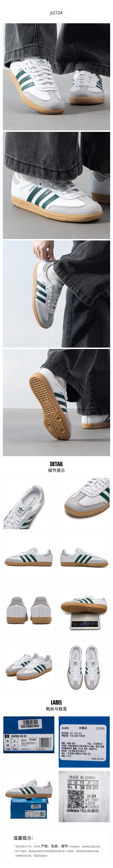
Task: Open the 合格证 certificate tag photo
Action: (x=84, y=742)
